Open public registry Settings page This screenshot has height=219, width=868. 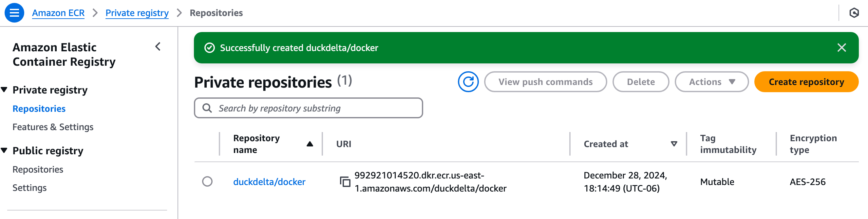point(30,187)
